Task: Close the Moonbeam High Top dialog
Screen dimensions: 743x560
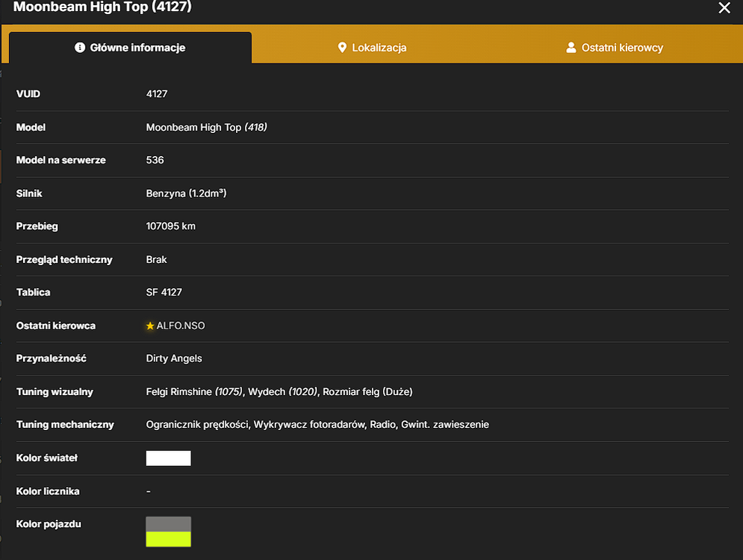Action: coord(724,7)
